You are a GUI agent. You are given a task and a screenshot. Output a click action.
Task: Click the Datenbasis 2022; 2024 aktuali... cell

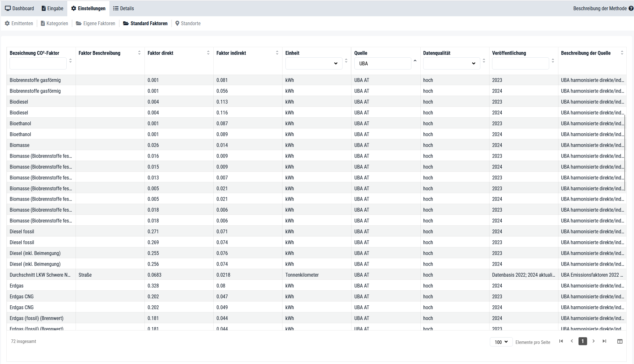[524, 275]
